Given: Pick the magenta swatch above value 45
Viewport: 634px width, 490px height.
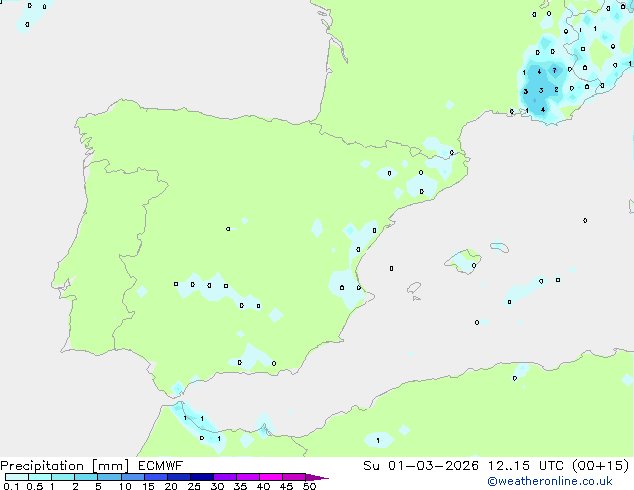Looking at the screenshot, I should 294,477.
